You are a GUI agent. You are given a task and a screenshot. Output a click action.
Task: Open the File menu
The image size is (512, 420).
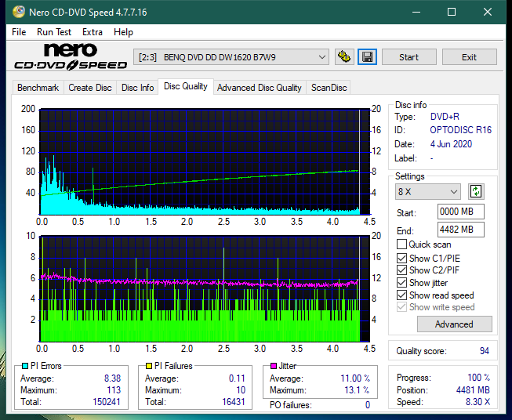tap(19, 32)
